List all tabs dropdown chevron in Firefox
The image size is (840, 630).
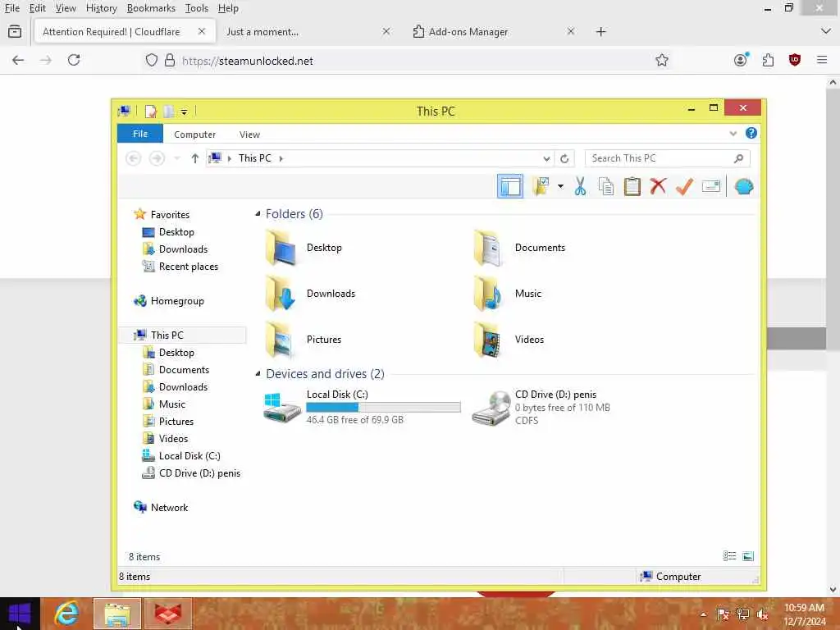825,32
